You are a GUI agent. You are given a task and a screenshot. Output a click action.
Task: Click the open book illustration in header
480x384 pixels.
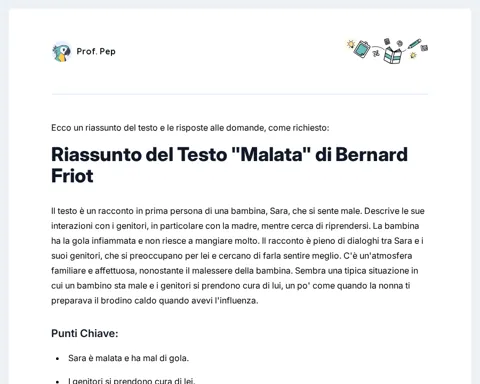[393, 54]
